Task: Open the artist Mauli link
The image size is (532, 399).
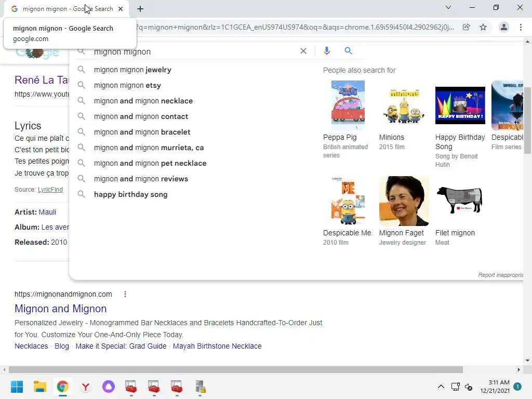Action: click(47, 212)
